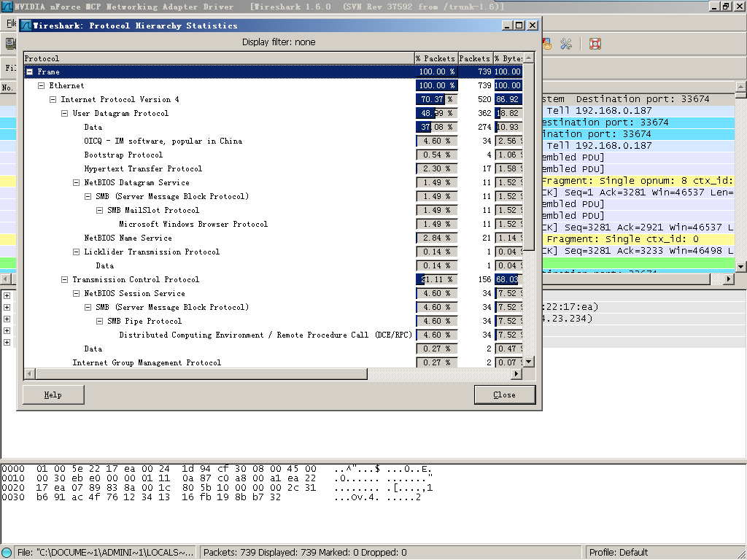Image resolution: width=747 pixels, height=560 pixels.
Task: Collapse the Ethernet tree node
Action: click(x=42, y=86)
